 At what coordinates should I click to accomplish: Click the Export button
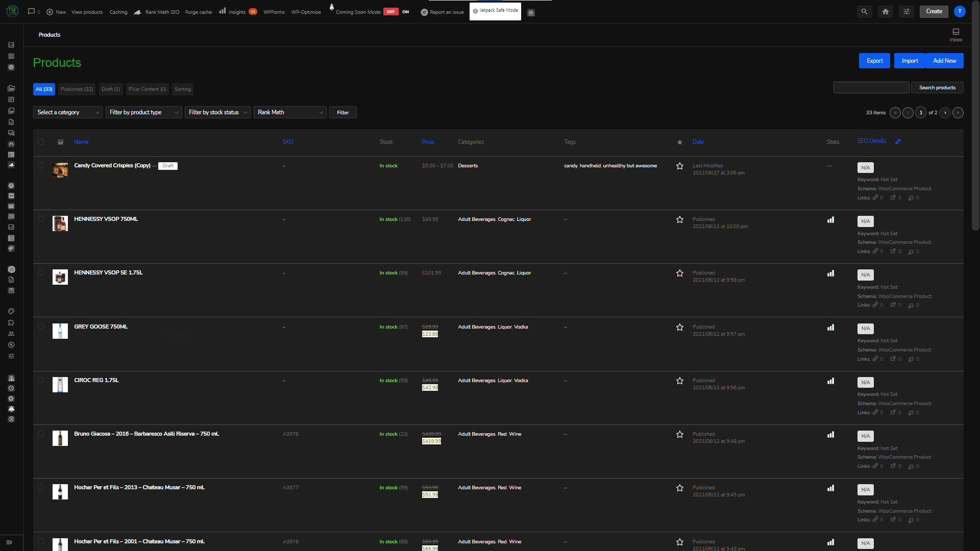pos(874,61)
